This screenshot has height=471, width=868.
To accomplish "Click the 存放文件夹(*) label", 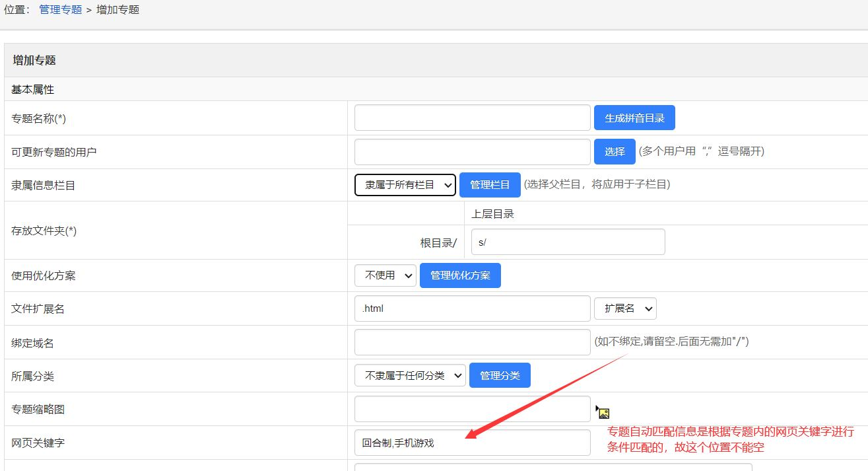I will 44,231.
